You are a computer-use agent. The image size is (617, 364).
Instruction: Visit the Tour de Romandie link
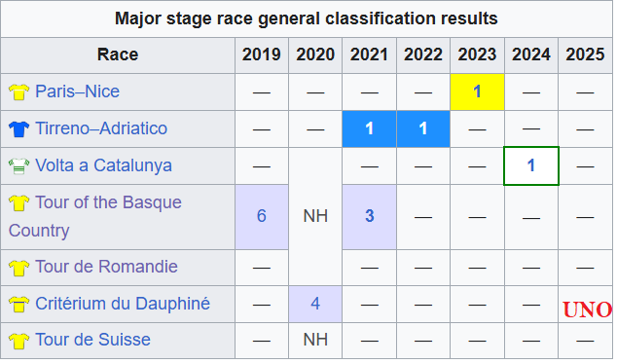click(107, 267)
